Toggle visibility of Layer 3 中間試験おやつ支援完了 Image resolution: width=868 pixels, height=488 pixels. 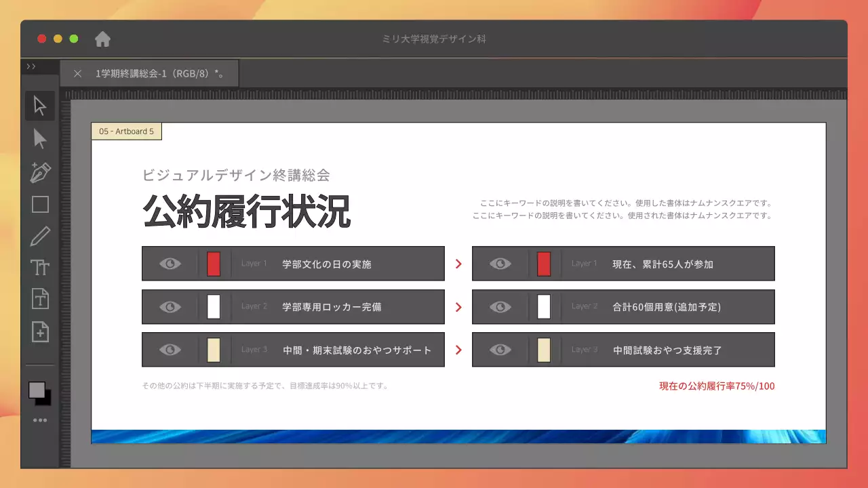pos(500,350)
